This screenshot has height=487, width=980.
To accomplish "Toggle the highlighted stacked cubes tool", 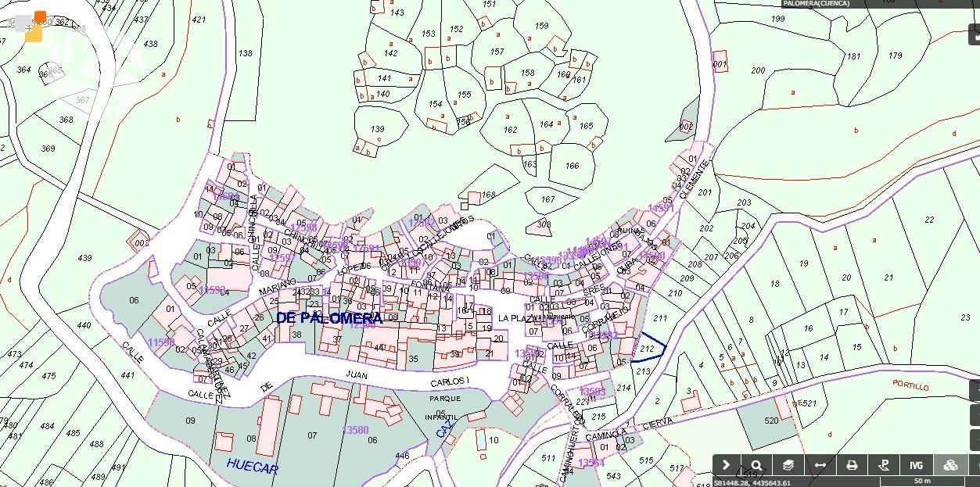I will coord(950,465).
